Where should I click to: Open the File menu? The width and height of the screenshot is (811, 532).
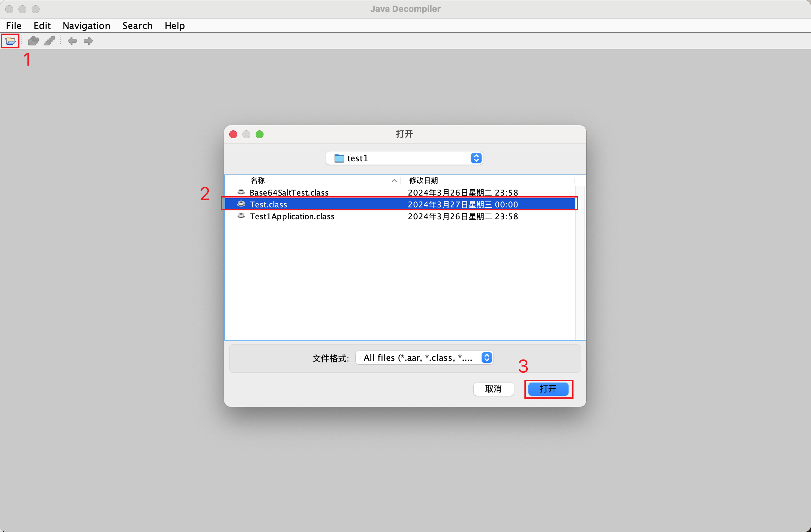[14, 26]
